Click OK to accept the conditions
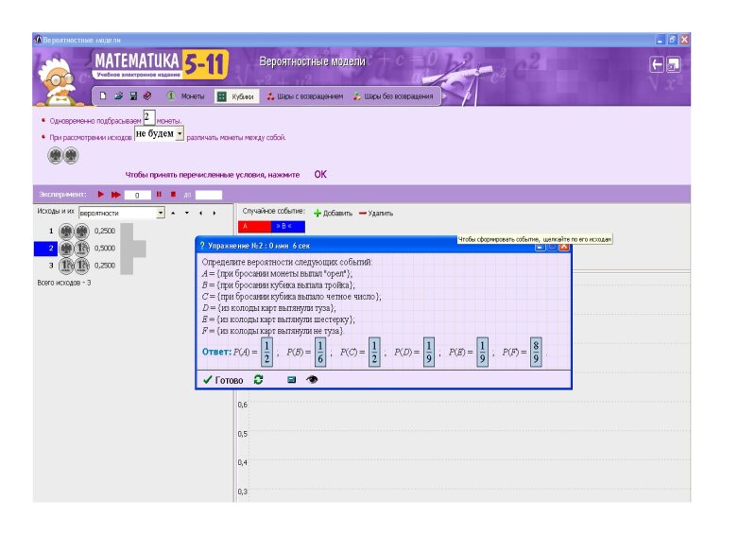The width and height of the screenshot is (756, 535). pyautogui.click(x=320, y=175)
